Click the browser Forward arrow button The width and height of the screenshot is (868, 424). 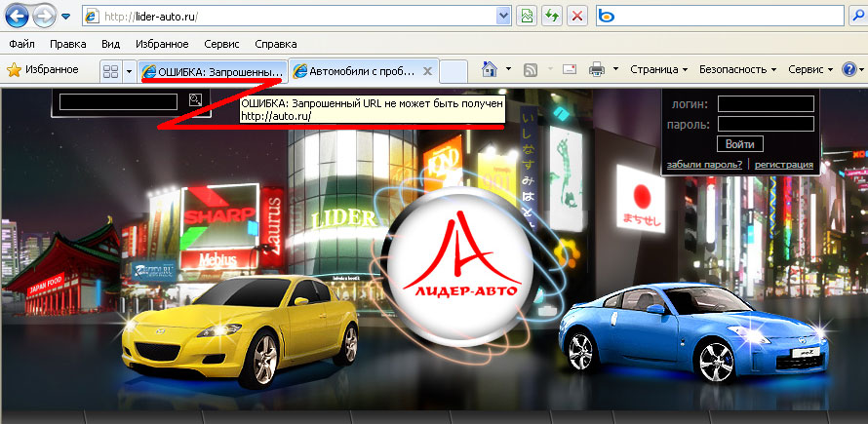pos(45,16)
